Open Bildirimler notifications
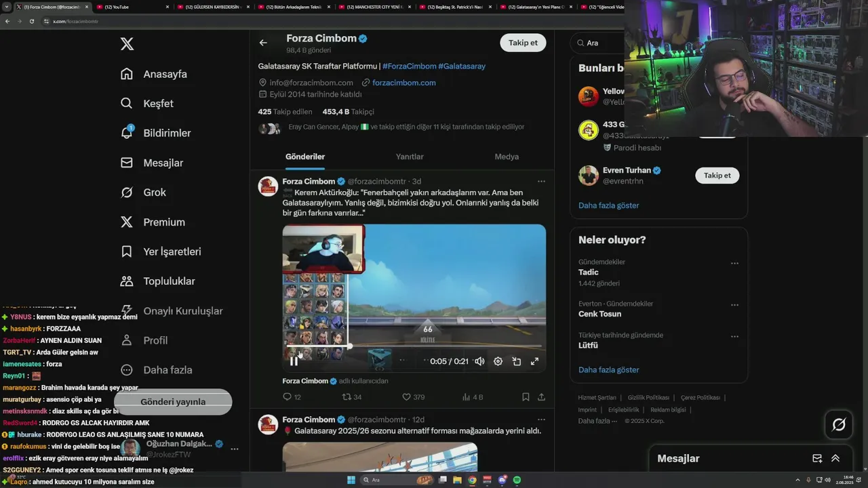Viewport: 868px width, 488px height. 155,133
